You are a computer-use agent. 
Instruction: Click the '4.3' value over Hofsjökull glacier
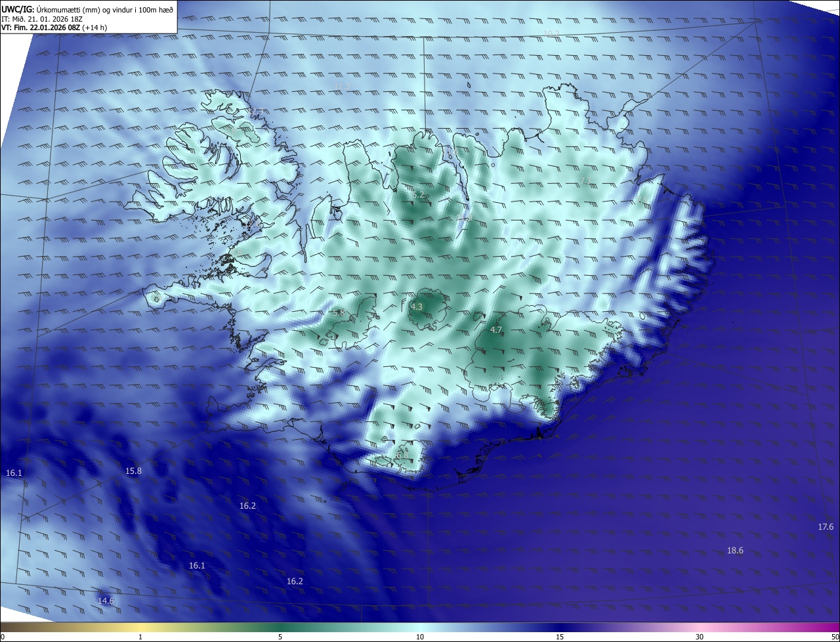[x=417, y=307]
